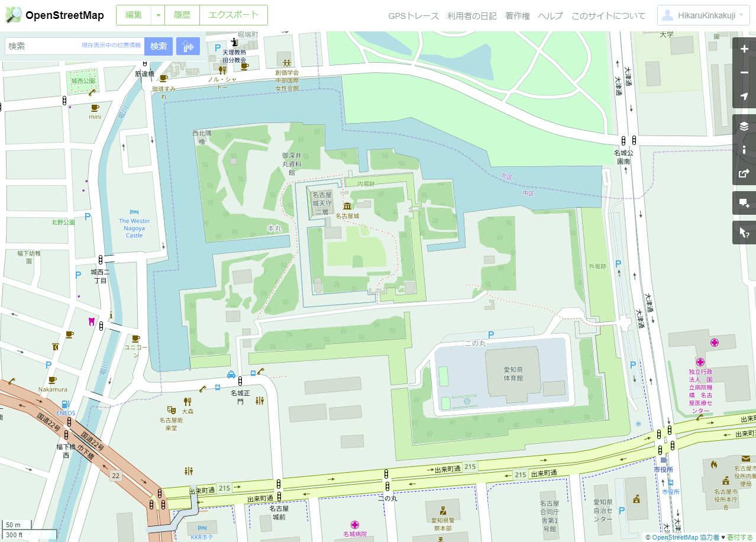The height and width of the screenshot is (542, 756).
Task: Open the 履歴 tab
Action: point(182,15)
